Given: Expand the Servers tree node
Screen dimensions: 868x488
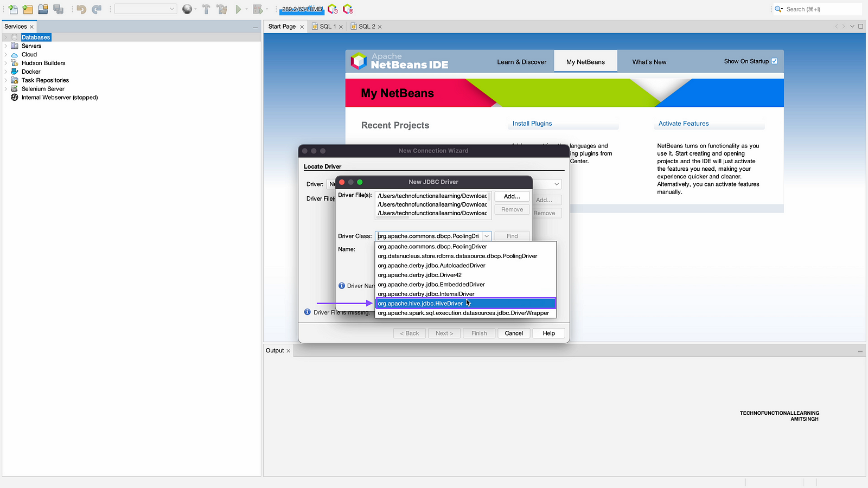Looking at the screenshot, I should point(6,46).
